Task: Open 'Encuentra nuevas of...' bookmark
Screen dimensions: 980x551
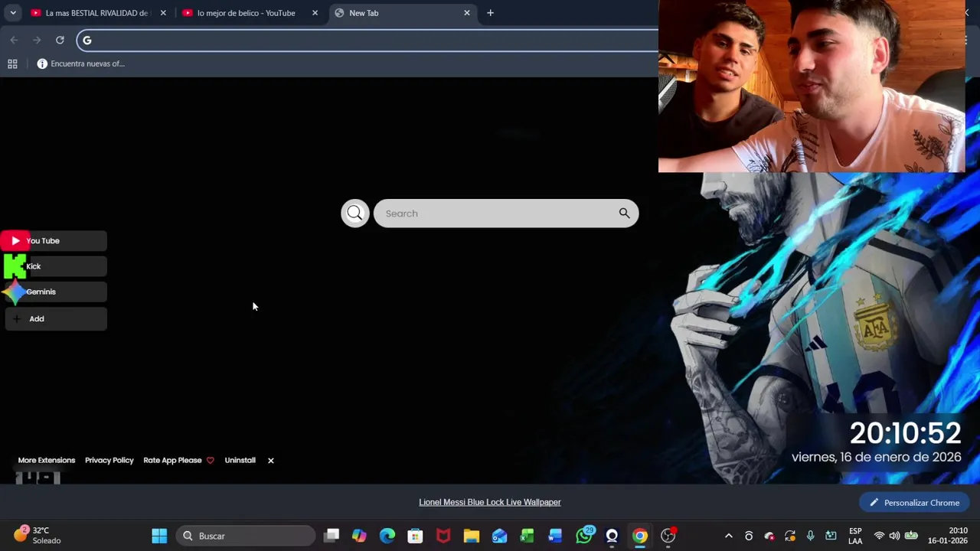Action: [80, 64]
